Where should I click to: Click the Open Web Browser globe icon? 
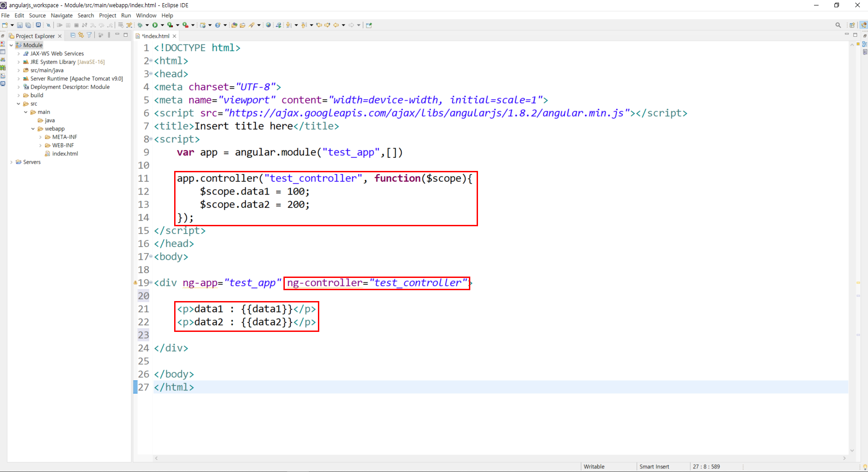268,25
